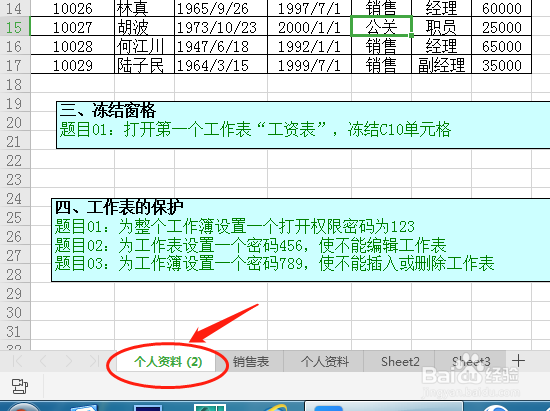Screen dimensions: 550x411
Task: Select the name cell 陆子民
Action: click(144, 65)
